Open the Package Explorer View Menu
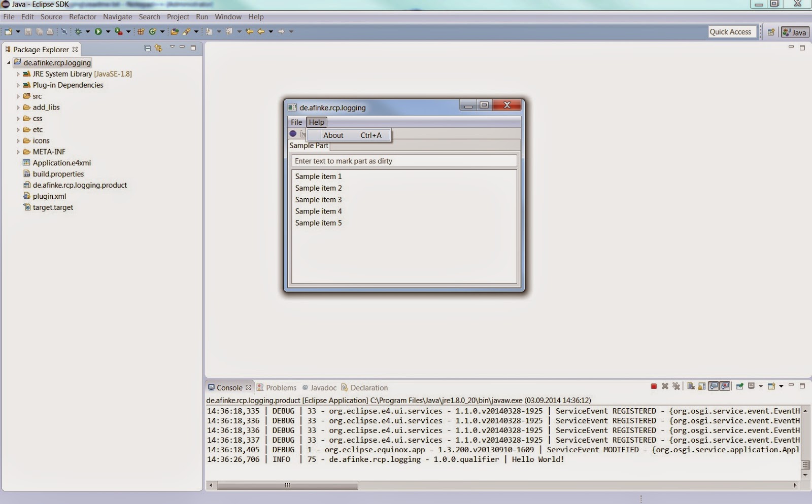 point(172,47)
